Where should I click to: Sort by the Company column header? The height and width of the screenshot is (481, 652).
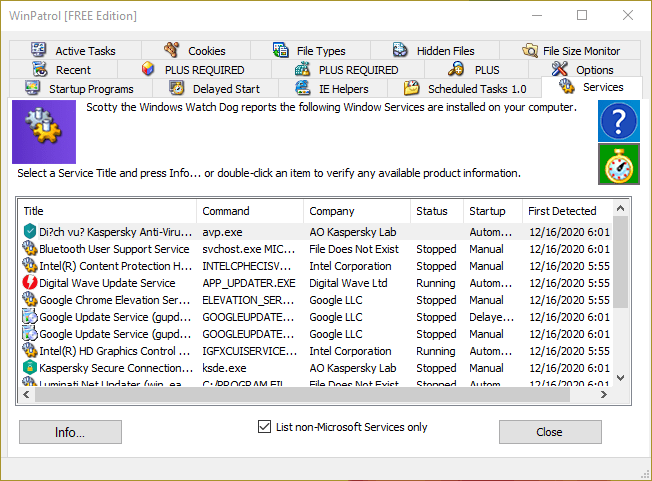point(357,211)
